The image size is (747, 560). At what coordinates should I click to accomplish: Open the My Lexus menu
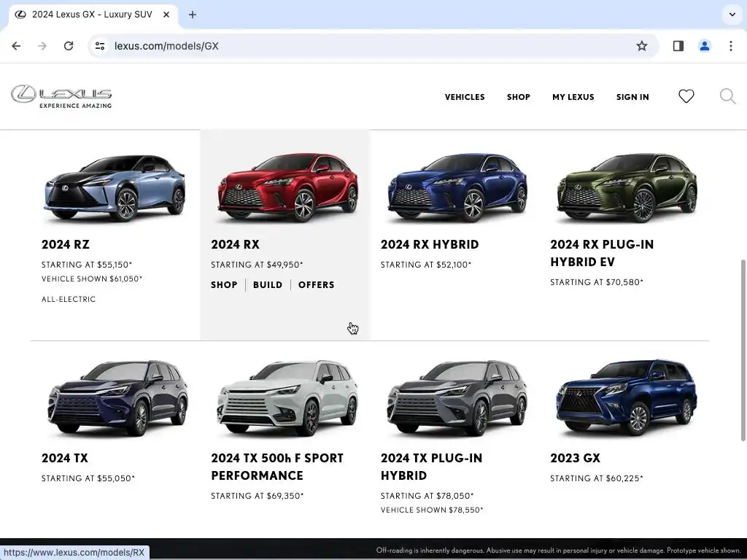(x=573, y=97)
